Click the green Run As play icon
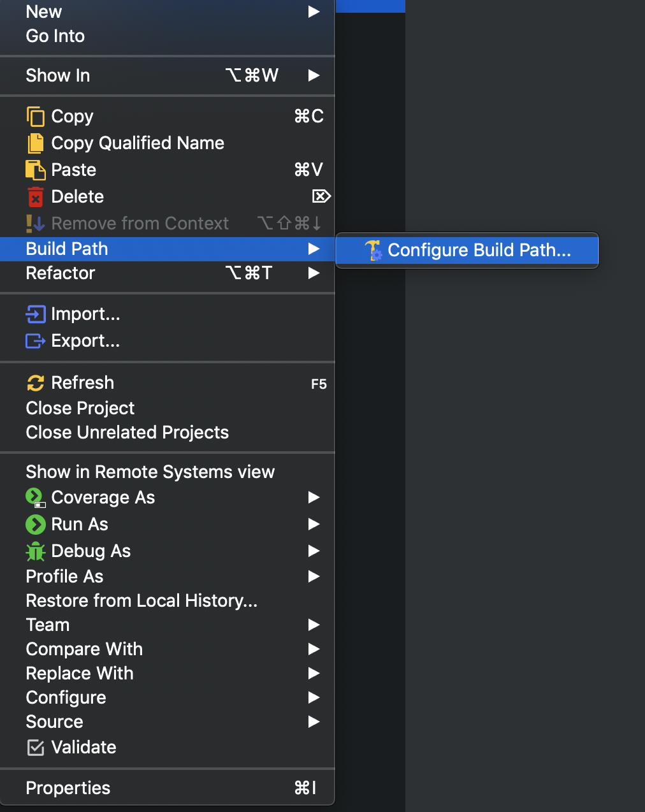645x812 pixels. (x=36, y=525)
